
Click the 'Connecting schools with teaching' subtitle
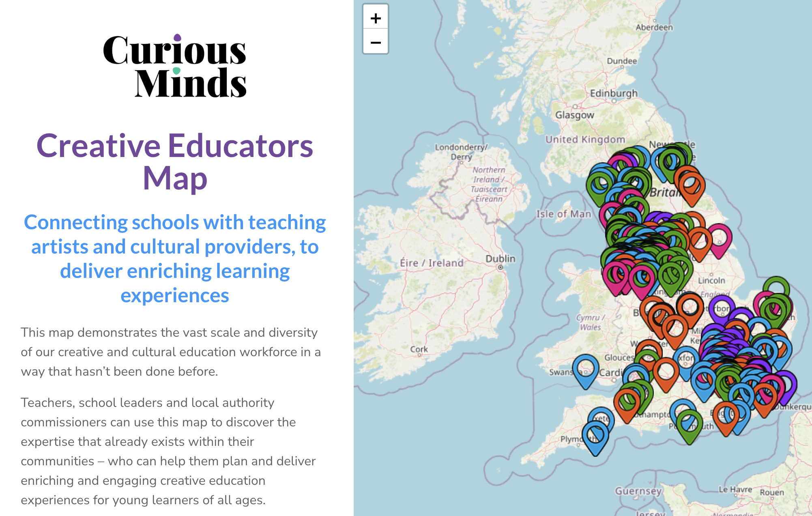pos(175,258)
